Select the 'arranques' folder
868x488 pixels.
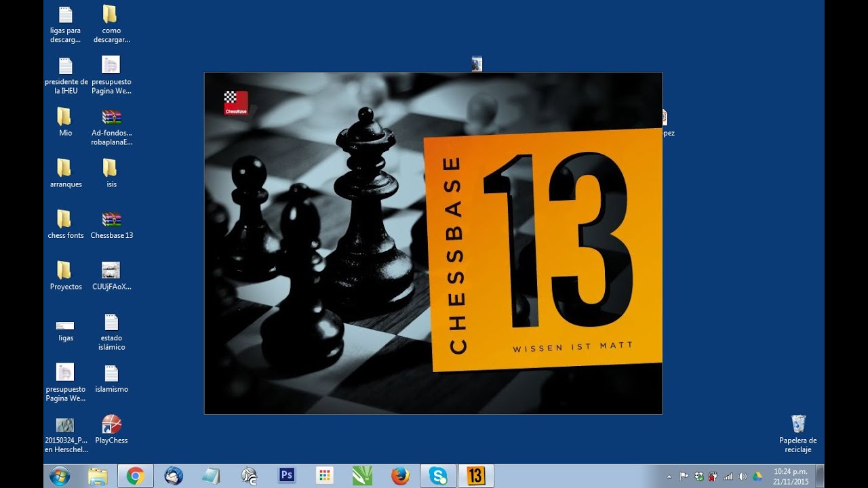click(65, 174)
